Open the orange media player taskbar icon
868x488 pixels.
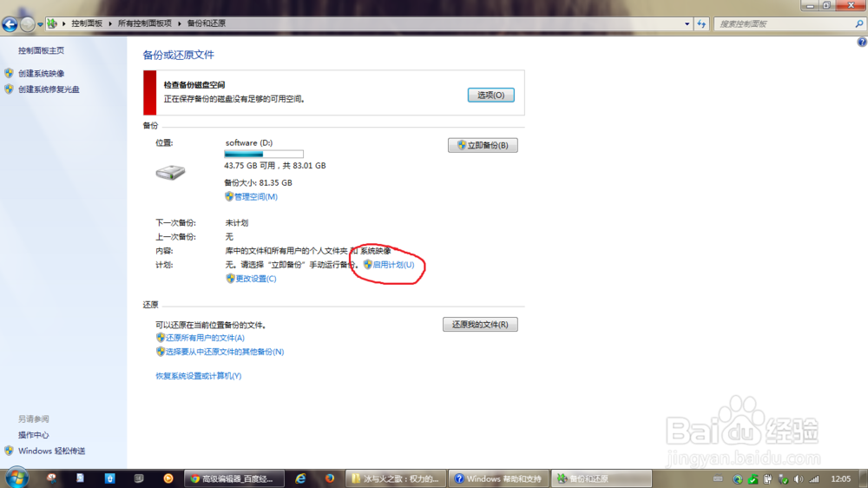(168, 478)
